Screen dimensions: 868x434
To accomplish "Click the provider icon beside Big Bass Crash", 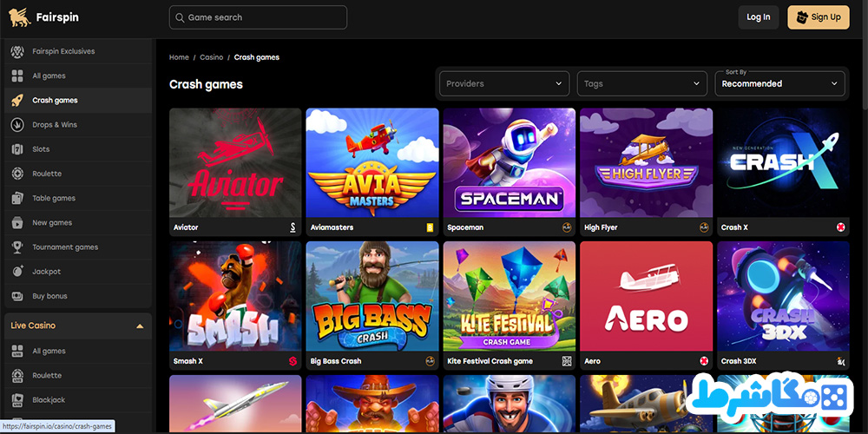I will (x=430, y=361).
